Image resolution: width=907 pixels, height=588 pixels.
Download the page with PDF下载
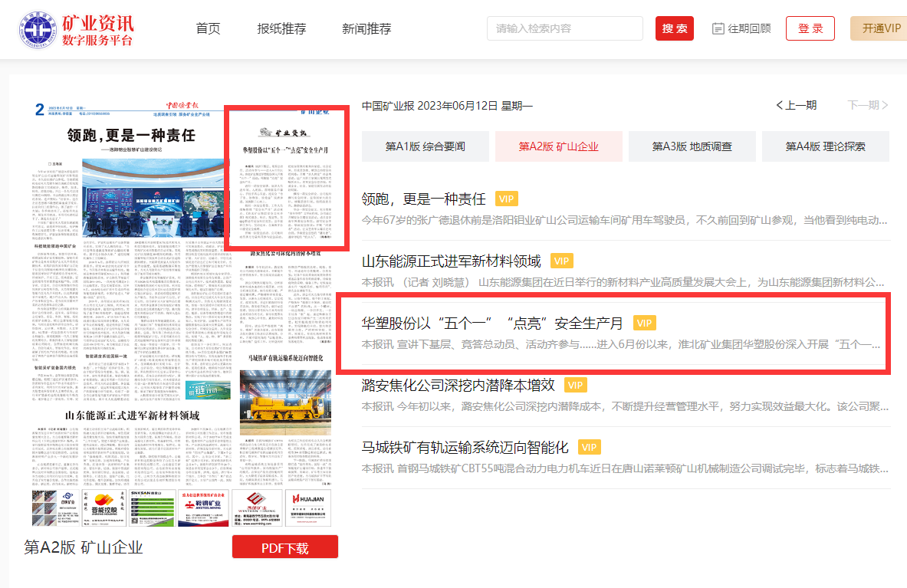pyautogui.click(x=284, y=548)
